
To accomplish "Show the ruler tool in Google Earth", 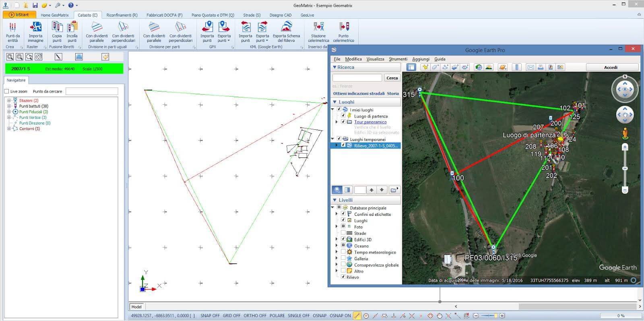I will pyautogui.click(x=517, y=67).
